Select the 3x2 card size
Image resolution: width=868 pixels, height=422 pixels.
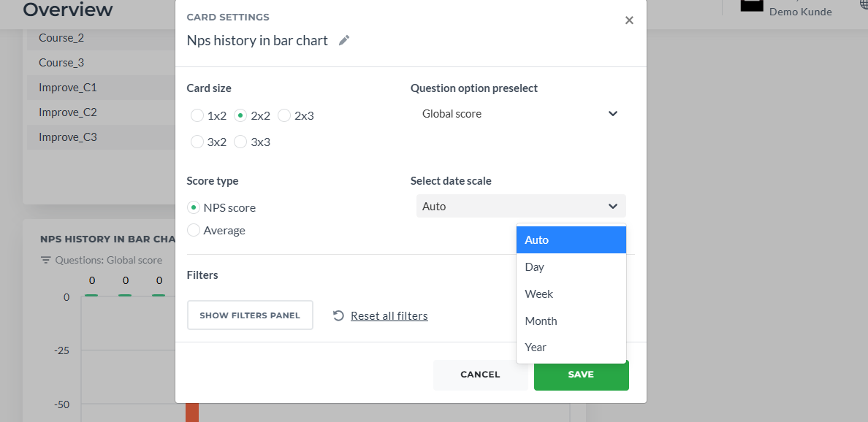pos(197,142)
